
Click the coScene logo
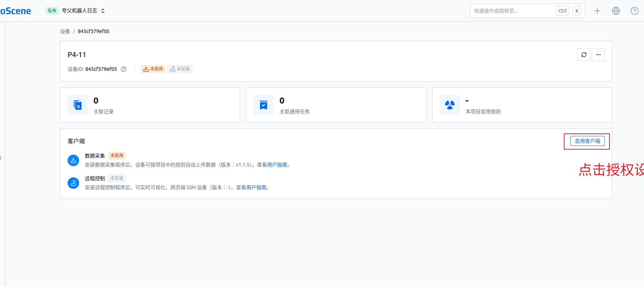click(x=15, y=11)
